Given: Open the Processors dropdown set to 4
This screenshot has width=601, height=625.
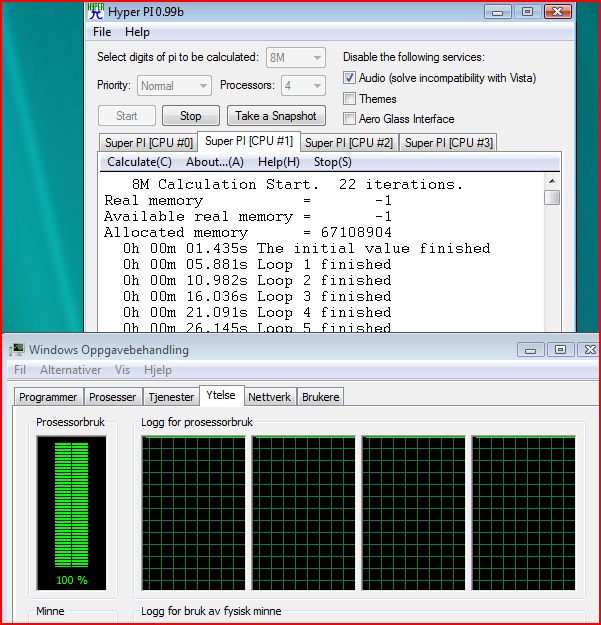Looking at the screenshot, I should pyautogui.click(x=303, y=85).
